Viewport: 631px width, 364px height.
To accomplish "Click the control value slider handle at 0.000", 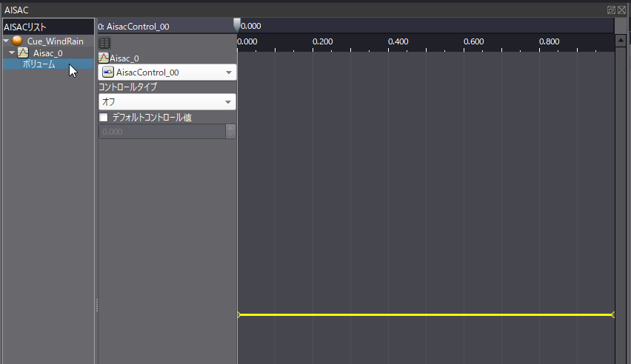I will 237,24.
